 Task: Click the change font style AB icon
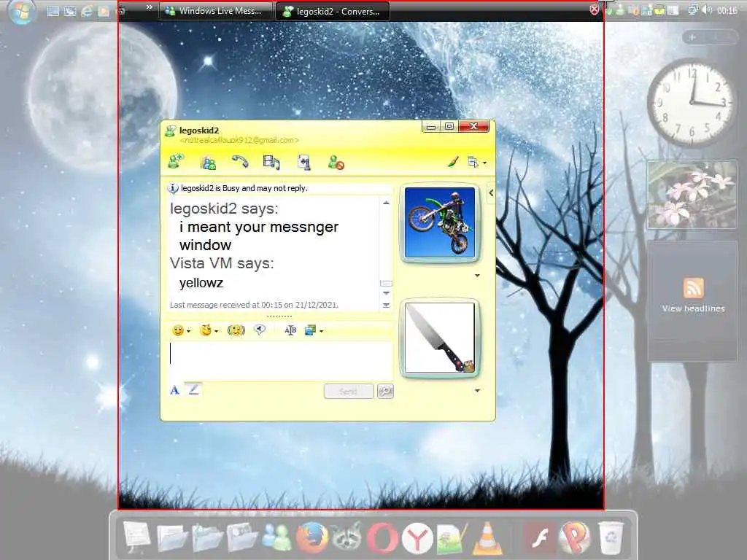[290, 330]
